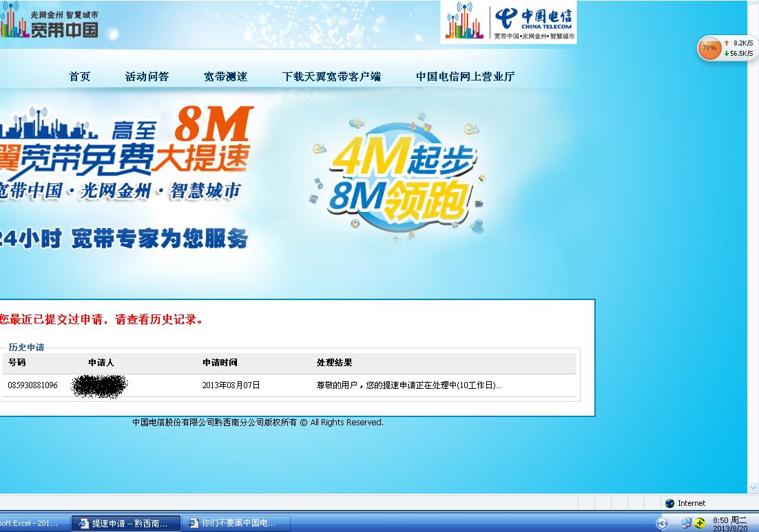Open the green 360 tray icon
Viewport: 759px width, 532px height.
point(700,523)
